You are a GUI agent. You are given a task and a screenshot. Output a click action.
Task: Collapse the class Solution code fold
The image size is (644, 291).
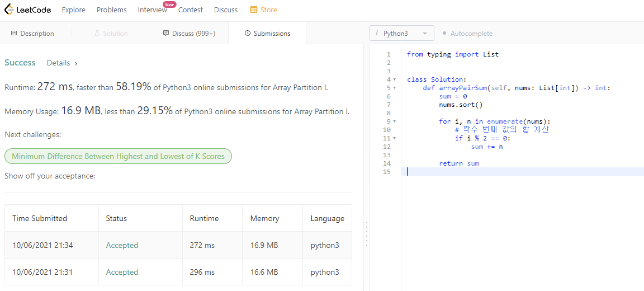click(x=395, y=79)
